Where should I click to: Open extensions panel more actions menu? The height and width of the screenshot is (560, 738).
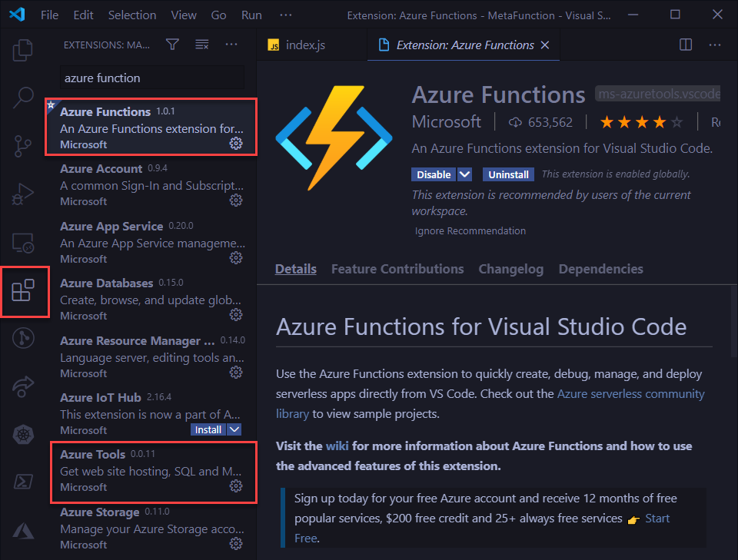pos(231,45)
